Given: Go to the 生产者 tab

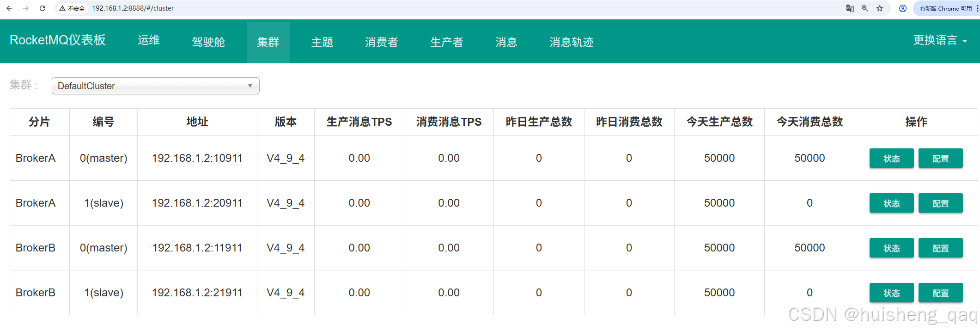Looking at the screenshot, I should [x=446, y=42].
